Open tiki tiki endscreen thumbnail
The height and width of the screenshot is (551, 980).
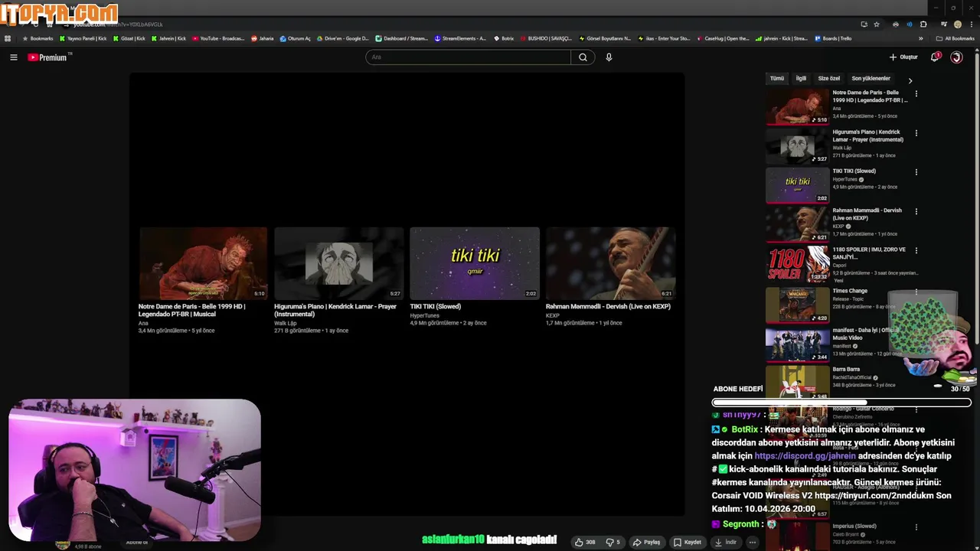(475, 263)
